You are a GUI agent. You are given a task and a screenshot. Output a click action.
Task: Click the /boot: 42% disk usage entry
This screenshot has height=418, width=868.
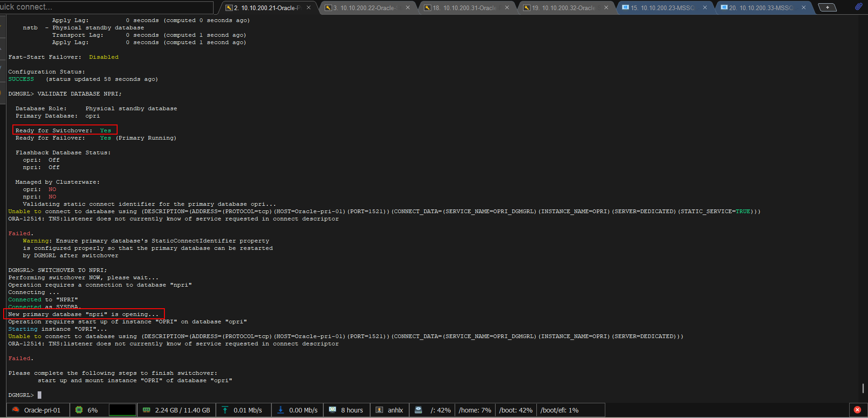(516, 410)
